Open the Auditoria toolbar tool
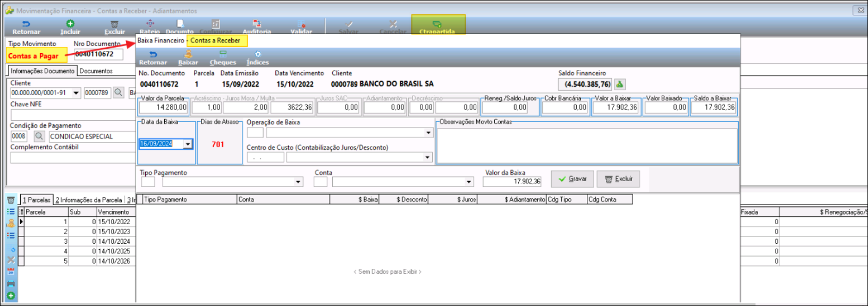This screenshot has height=306, width=868. (257, 27)
